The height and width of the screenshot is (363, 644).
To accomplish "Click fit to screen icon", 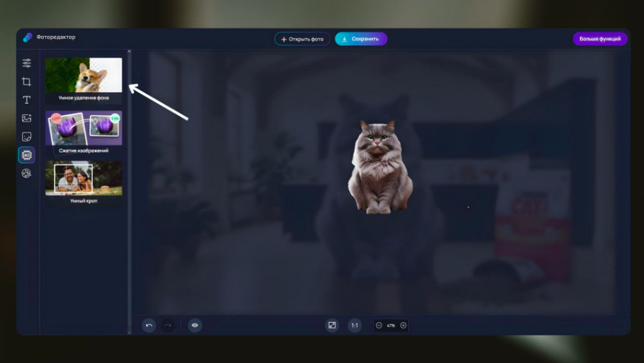I will (x=332, y=325).
